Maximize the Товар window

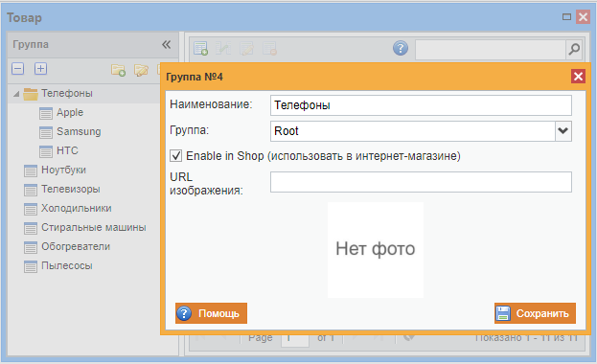coord(566,16)
